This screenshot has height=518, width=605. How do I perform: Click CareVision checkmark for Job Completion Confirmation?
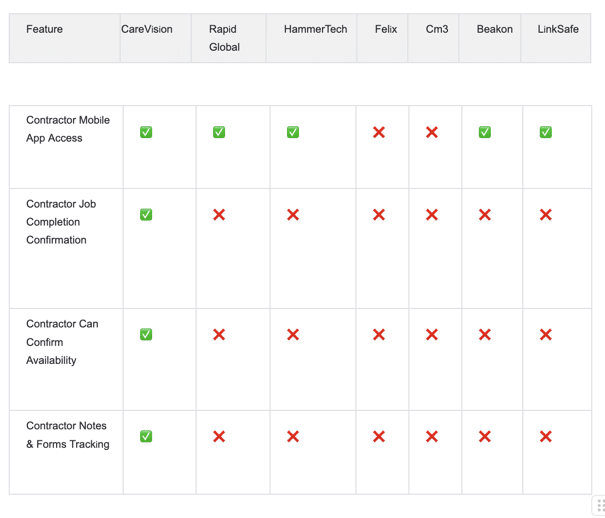coord(146,214)
